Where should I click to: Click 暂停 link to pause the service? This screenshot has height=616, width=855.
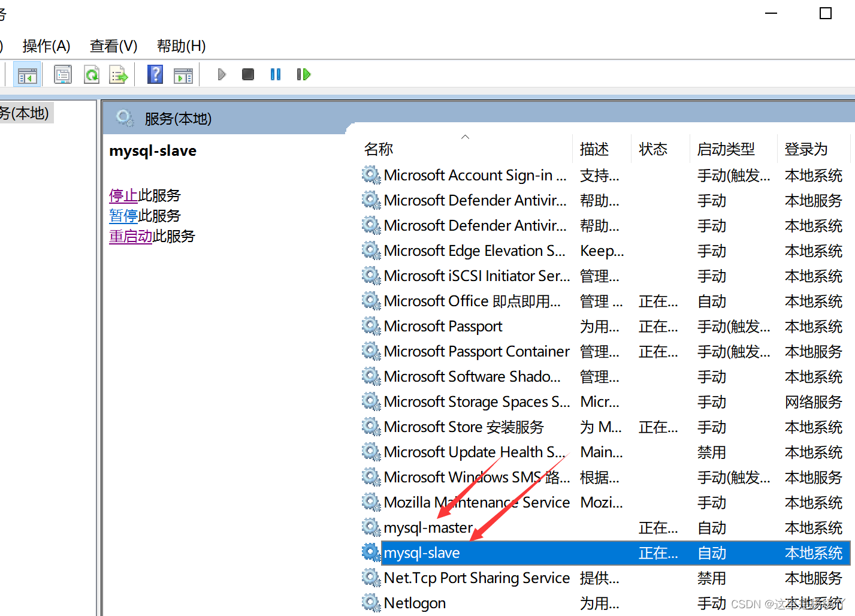tap(123, 216)
